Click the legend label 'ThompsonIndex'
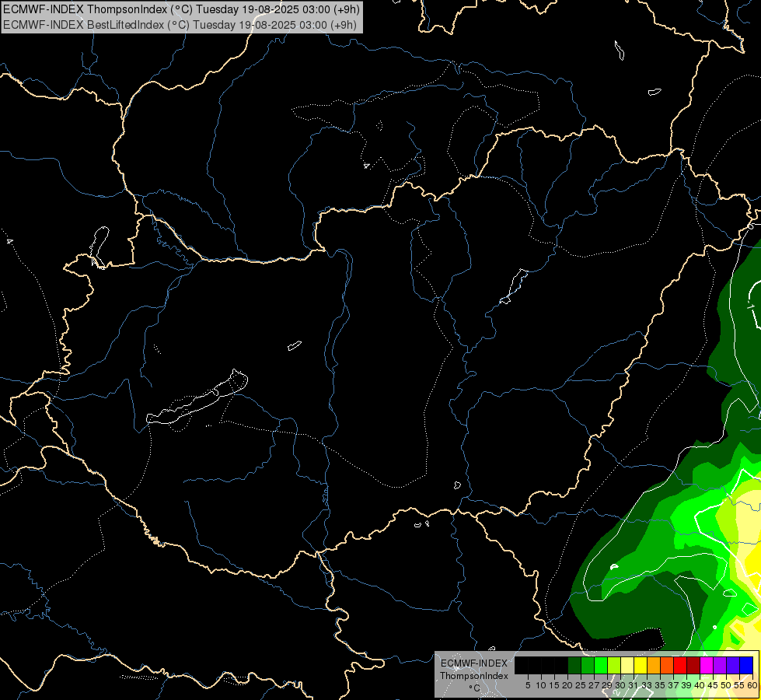This screenshot has height=700, width=761. [474, 676]
